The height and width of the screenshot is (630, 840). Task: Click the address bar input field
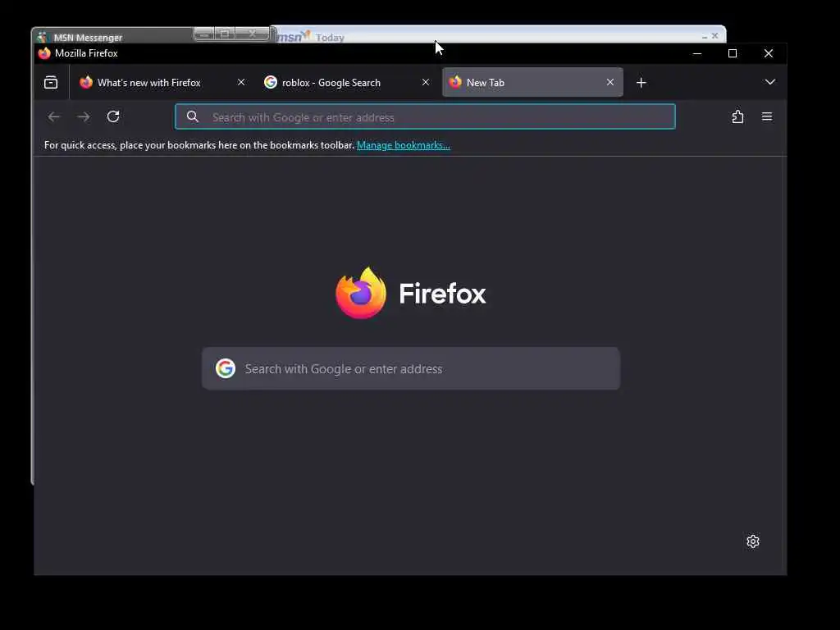(x=426, y=116)
